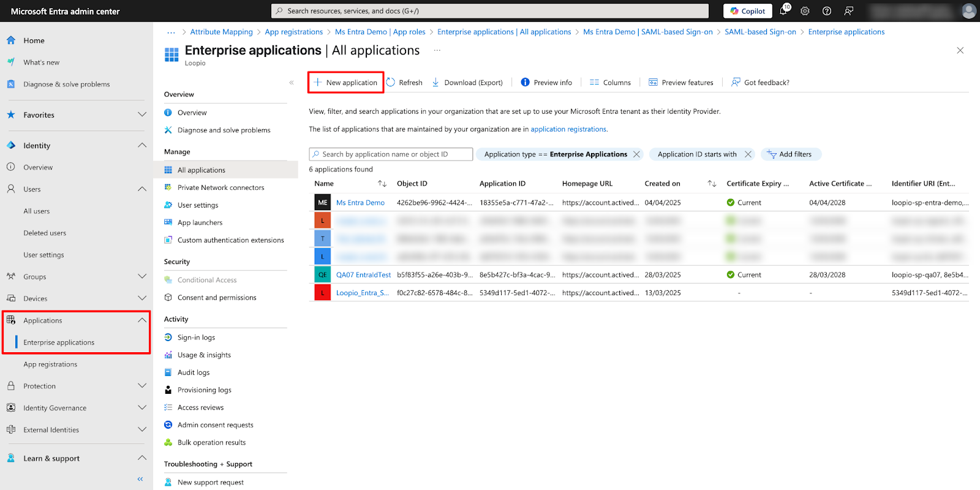Click the QE icon for QA07 EntraIdTest
This screenshot has height=490, width=980.
(323, 275)
